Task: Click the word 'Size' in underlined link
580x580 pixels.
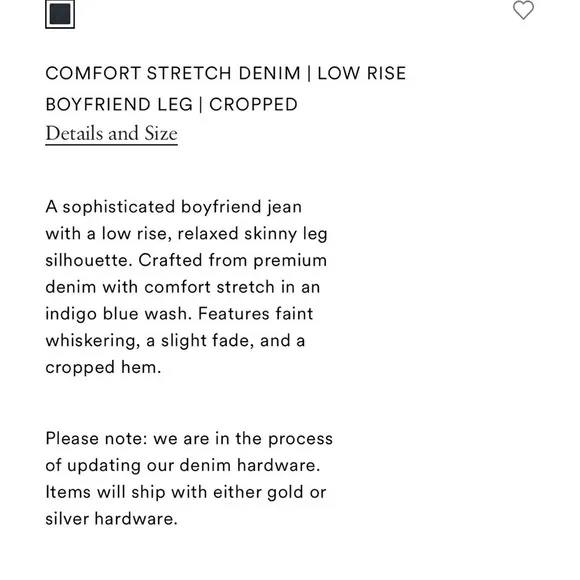Action: (x=161, y=134)
